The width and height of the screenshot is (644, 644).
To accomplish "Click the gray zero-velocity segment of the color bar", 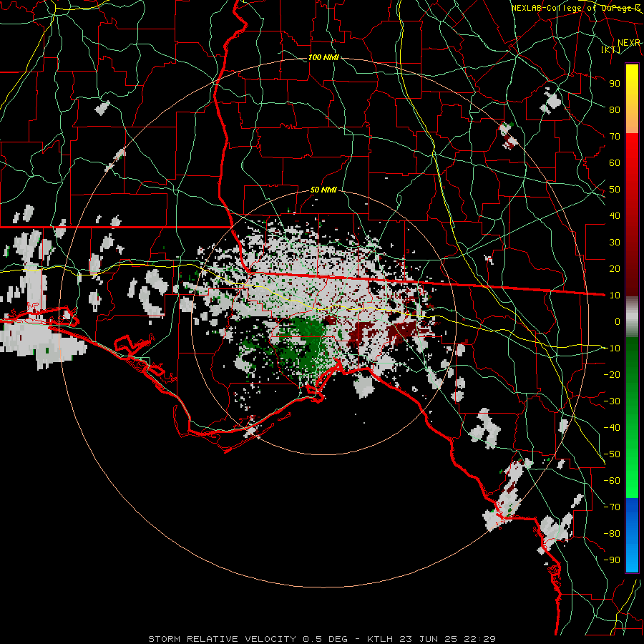I will pos(632,316).
